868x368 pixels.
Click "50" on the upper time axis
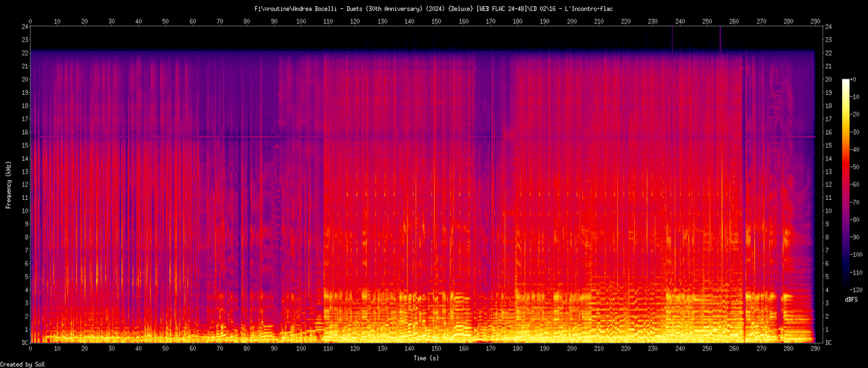point(165,21)
